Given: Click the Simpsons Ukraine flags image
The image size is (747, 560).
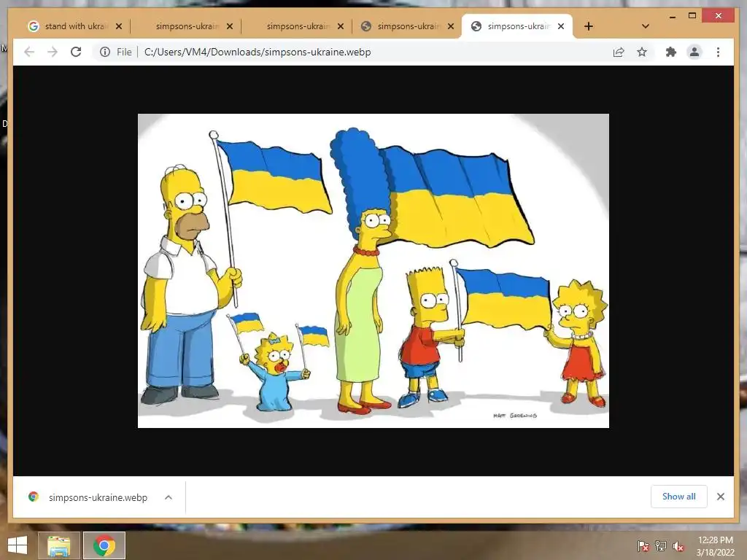Looking at the screenshot, I should point(373,271).
